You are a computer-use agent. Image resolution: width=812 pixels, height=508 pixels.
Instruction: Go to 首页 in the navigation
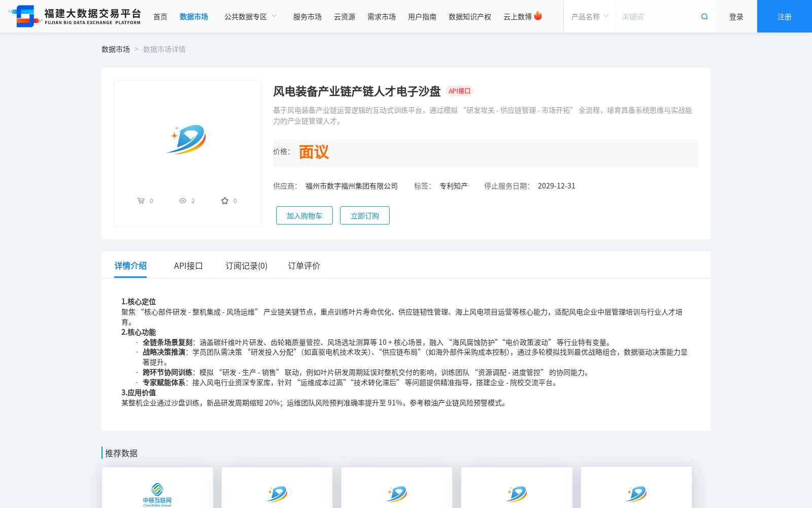[x=160, y=17]
